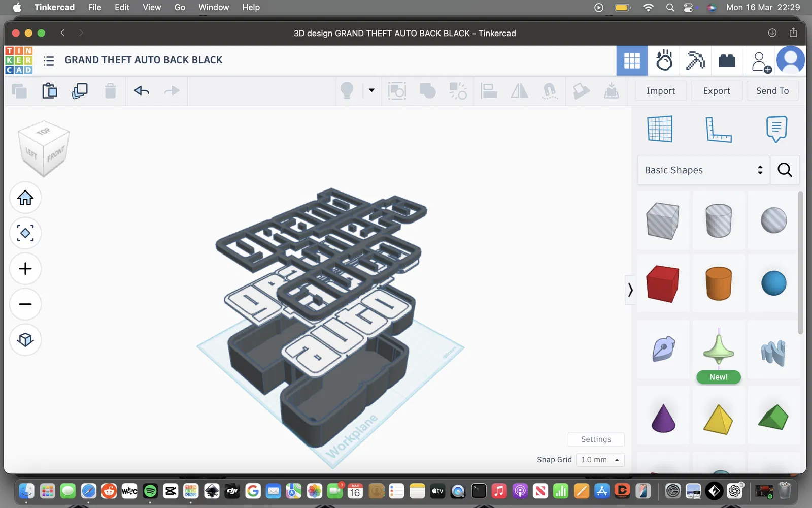Pick the green Roof shape
812x508 pixels.
(x=773, y=417)
